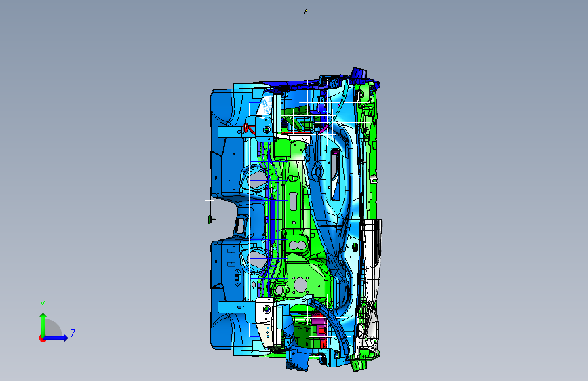Click the red X axis origin dot on triad
The image size is (588, 381).
tap(42, 338)
